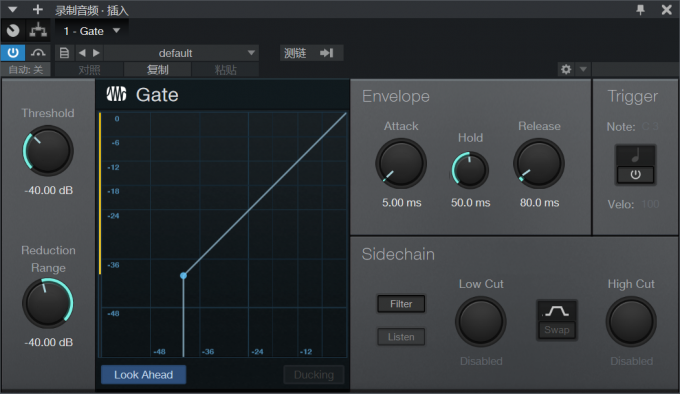
Task: Open the plugin window menu arrow
Action: pos(13,9)
